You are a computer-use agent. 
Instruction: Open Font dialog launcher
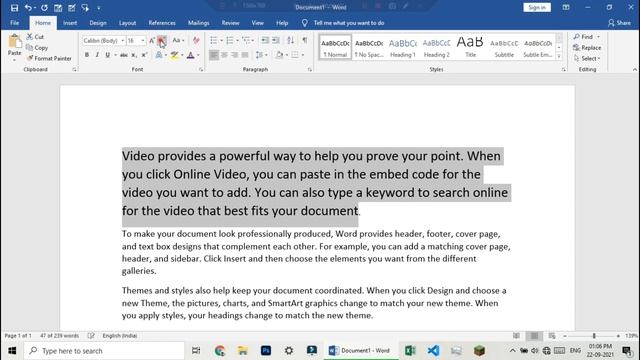tap(201, 70)
